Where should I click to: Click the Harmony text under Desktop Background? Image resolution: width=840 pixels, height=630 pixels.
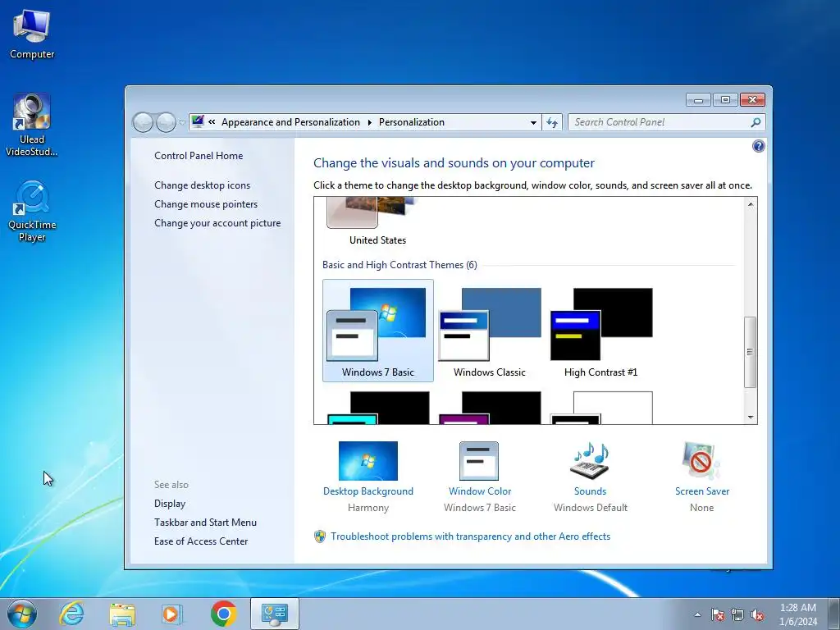(x=368, y=507)
